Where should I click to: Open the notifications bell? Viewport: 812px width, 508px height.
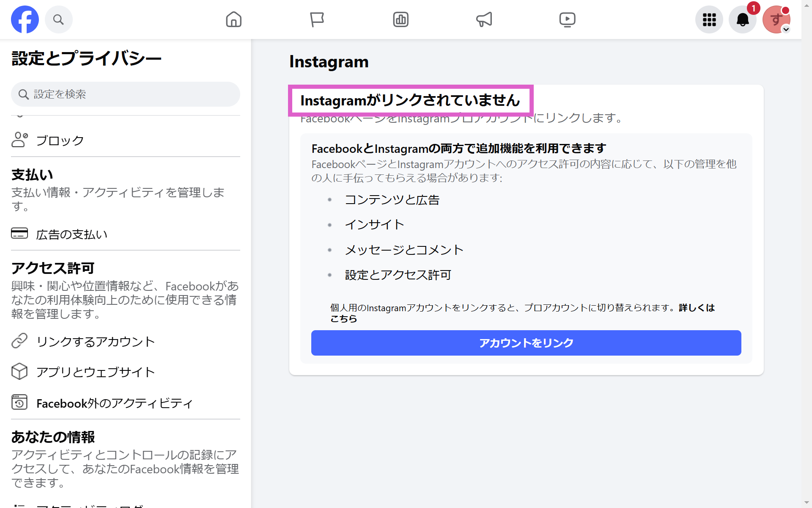tap(743, 19)
